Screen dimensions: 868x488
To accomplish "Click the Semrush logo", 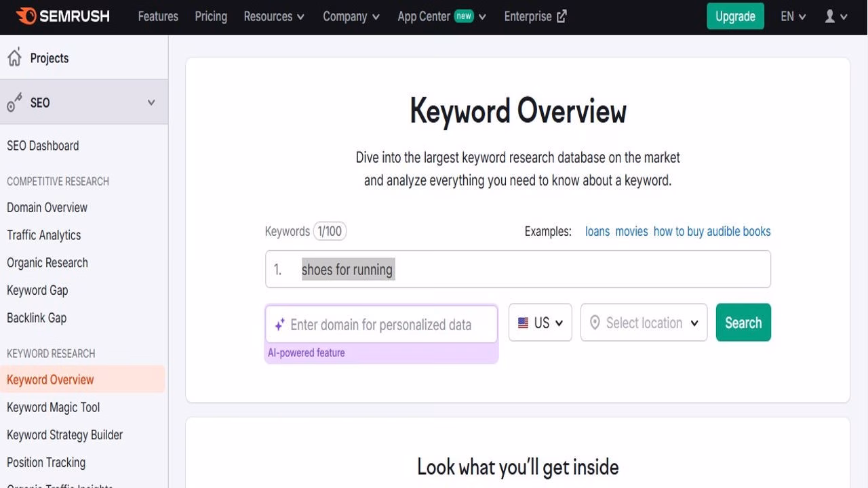I will pos(61,16).
